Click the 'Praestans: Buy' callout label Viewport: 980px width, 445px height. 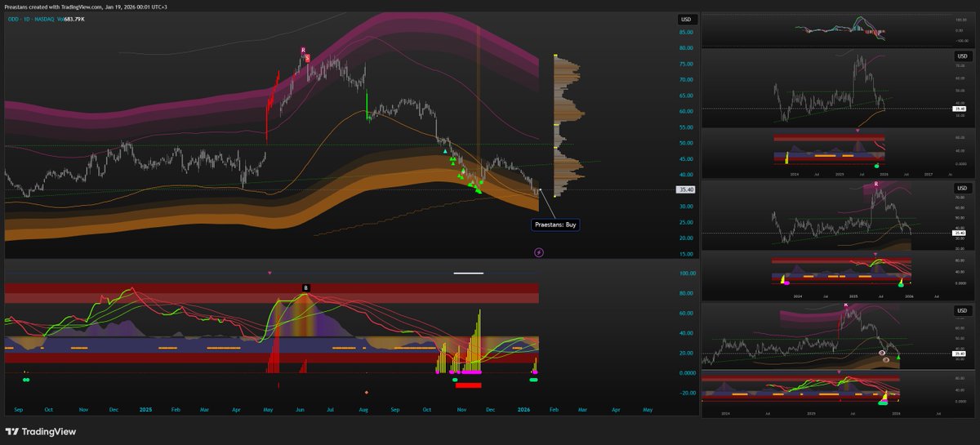[555, 224]
